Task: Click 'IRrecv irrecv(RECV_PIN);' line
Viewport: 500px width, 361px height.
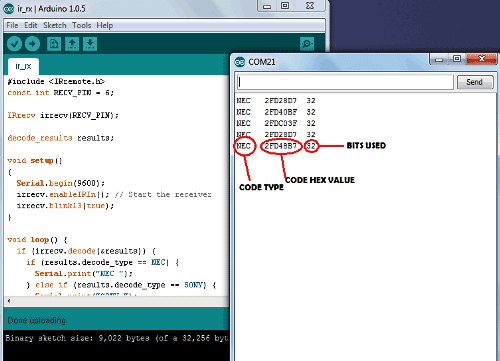Action: coord(63,115)
